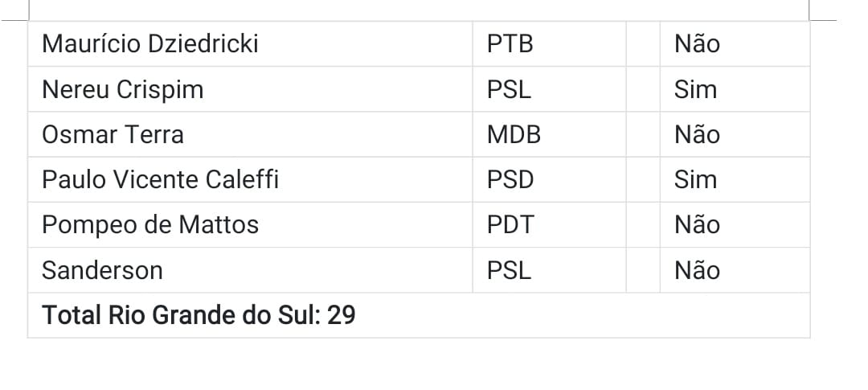The height and width of the screenshot is (390, 868).
Task: Click the name Sanderson
Action: pos(102,270)
